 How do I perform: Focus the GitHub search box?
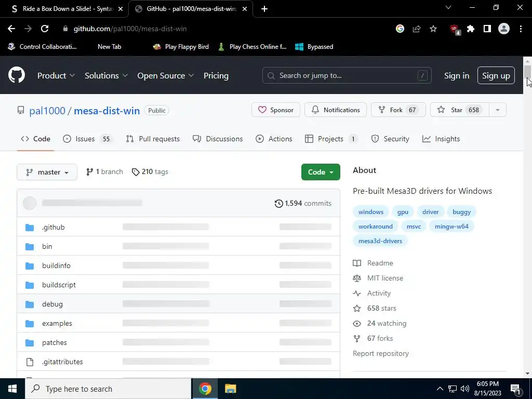tap(347, 75)
